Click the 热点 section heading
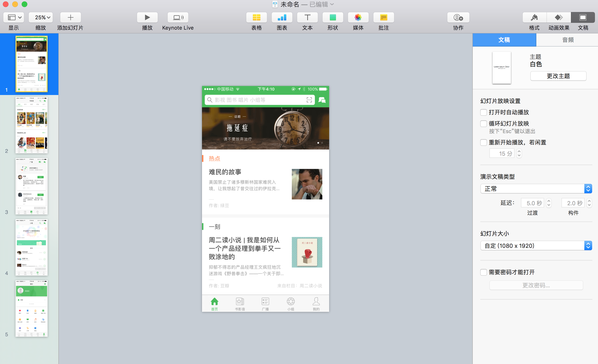This screenshot has width=598, height=364. click(x=214, y=159)
